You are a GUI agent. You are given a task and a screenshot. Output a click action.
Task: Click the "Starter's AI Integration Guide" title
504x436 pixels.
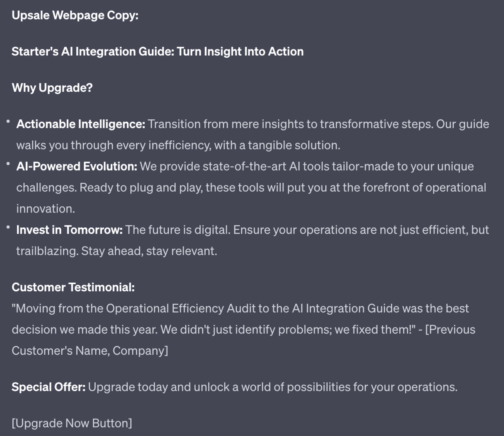click(x=92, y=51)
